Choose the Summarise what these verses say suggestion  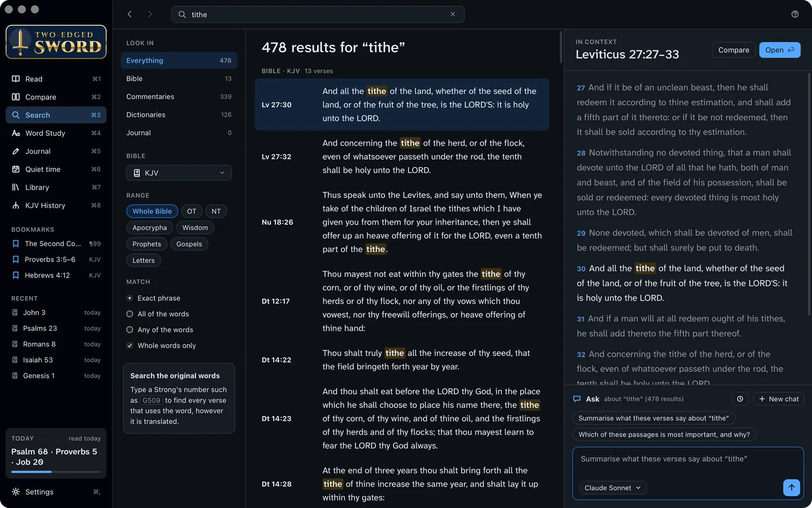pyautogui.click(x=654, y=418)
